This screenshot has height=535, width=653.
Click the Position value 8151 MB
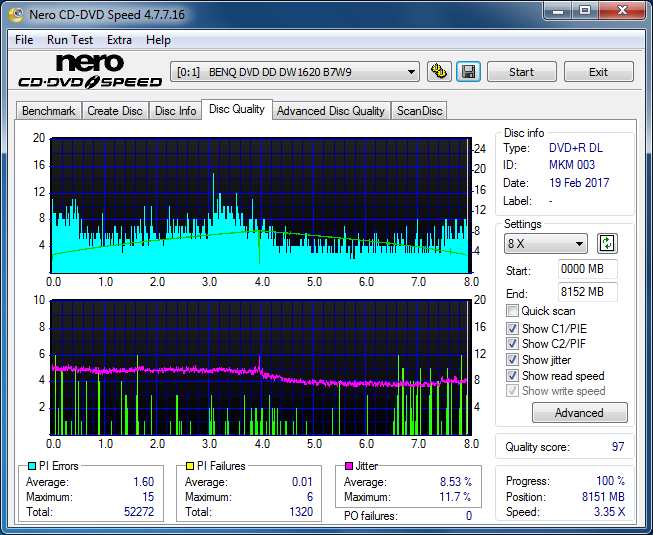tap(603, 497)
